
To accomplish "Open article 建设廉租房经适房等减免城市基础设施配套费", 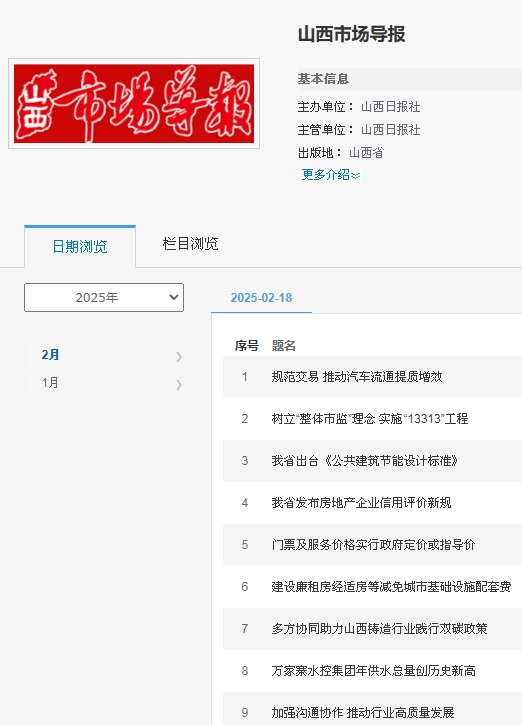I will coord(391,587).
